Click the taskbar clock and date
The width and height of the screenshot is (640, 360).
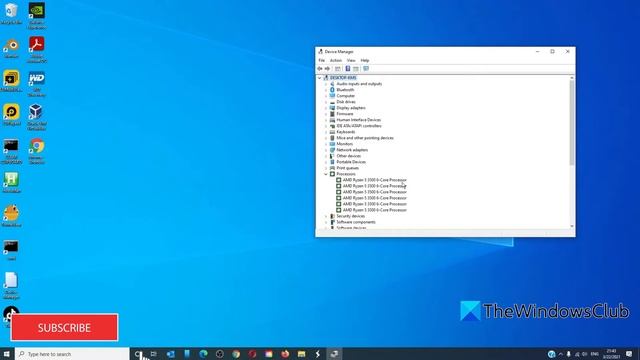(611, 354)
